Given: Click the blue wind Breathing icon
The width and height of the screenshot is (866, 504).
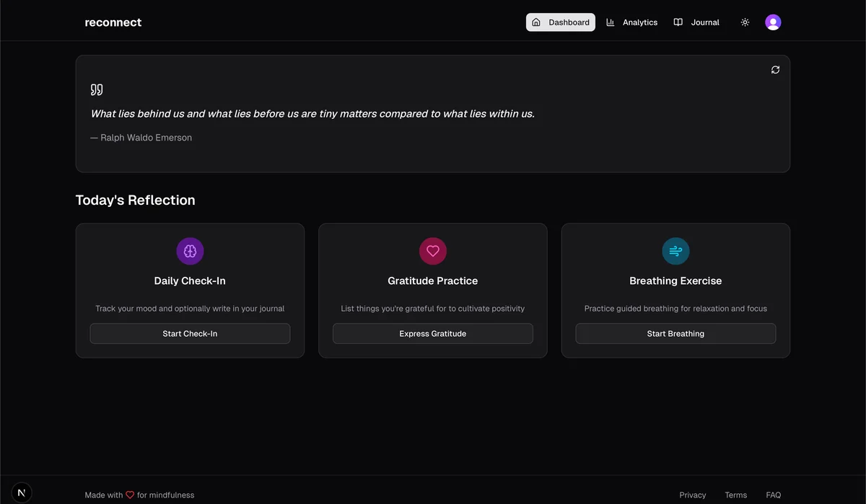Looking at the screenshot, I should tap(675, 251).
